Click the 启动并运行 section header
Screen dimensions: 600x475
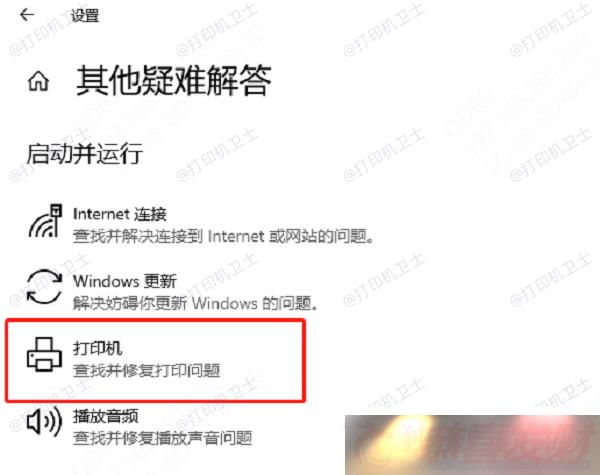tap(85, 153)
